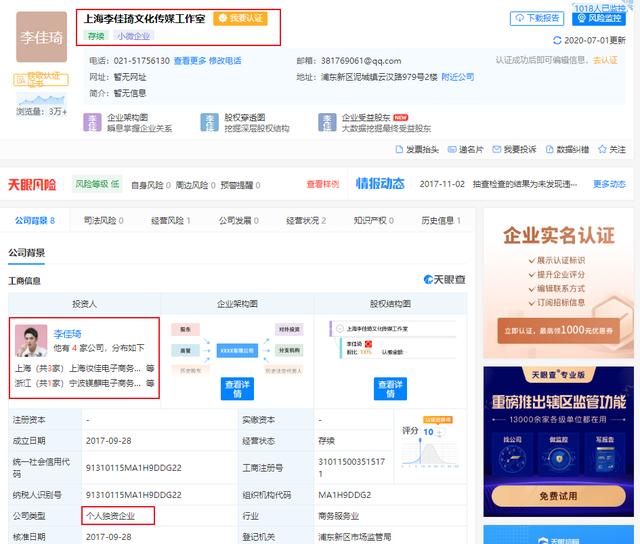Click the 去认证 link
The height and width of the screenshot is (544, 640).
click(605, 60)
